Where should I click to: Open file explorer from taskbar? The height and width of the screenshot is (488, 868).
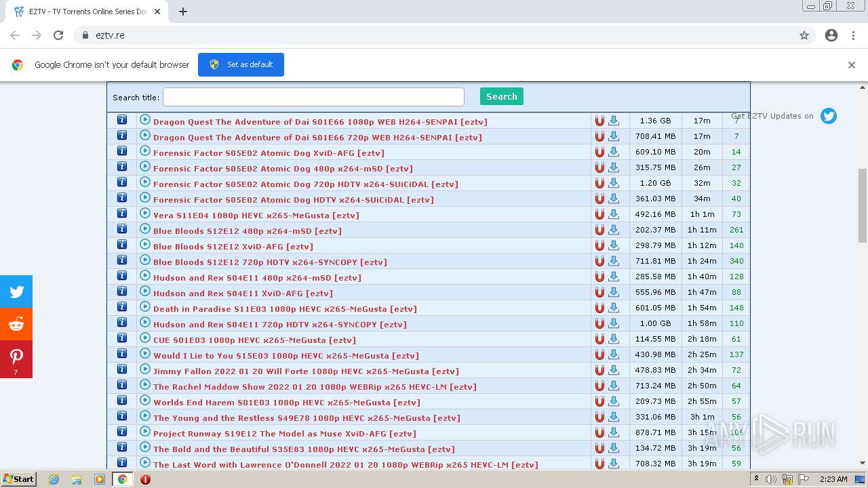click(x=77, y=479)
